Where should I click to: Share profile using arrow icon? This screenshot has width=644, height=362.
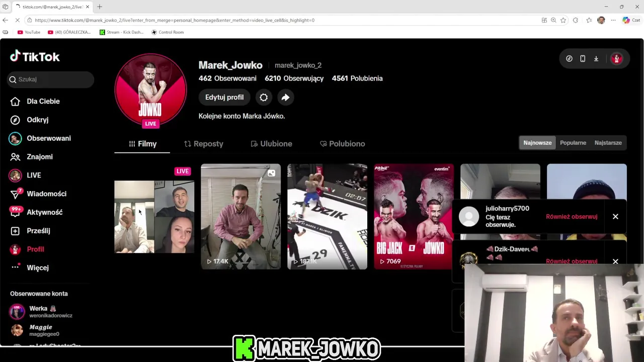285,98
